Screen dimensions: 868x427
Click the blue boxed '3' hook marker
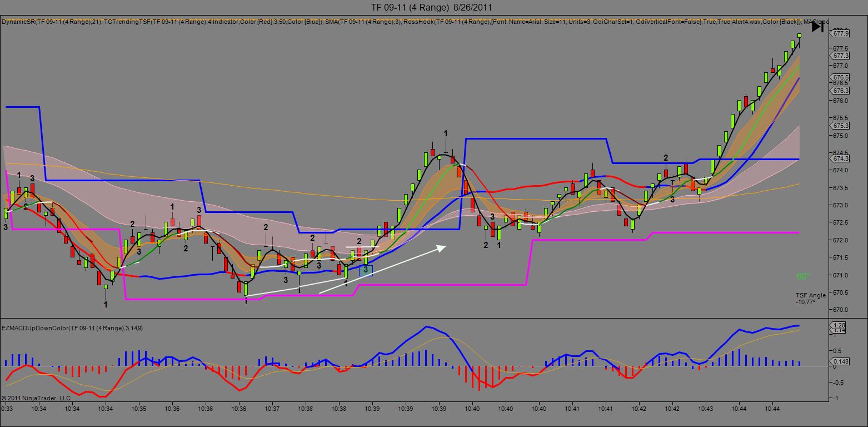tap(366, 270)
